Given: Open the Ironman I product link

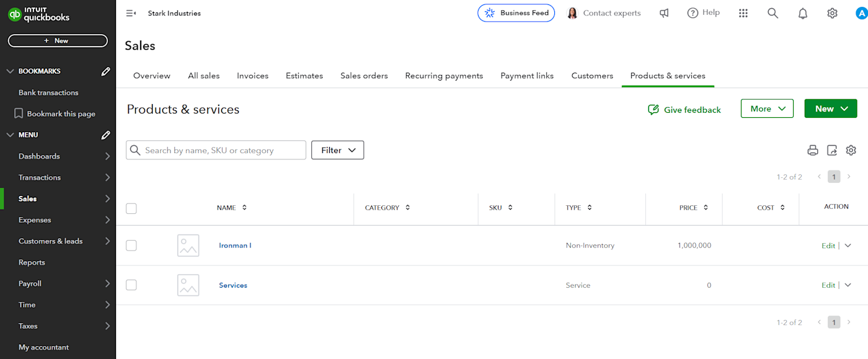Looking at the screenshot, I should tap(235, 246).
